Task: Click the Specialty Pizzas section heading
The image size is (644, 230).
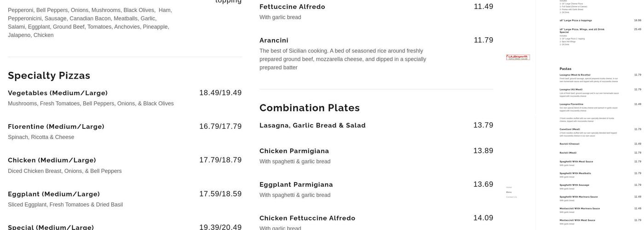Action: tap(49, 75)
